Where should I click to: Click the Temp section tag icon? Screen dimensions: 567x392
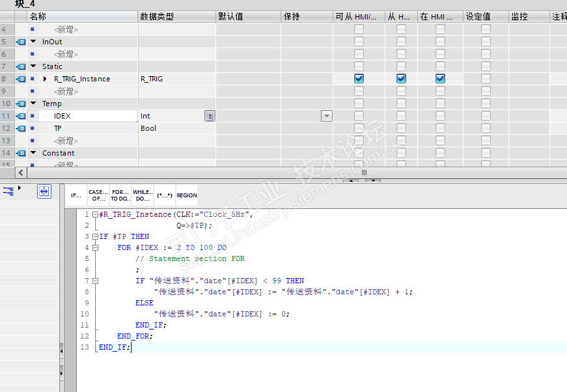click(21, 104)
